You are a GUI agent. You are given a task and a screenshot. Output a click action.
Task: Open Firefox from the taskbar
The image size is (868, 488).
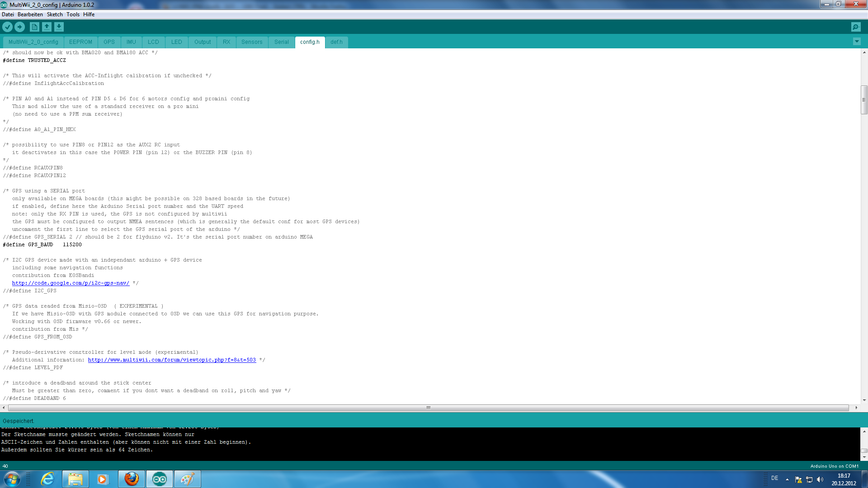tap(132, 479)
